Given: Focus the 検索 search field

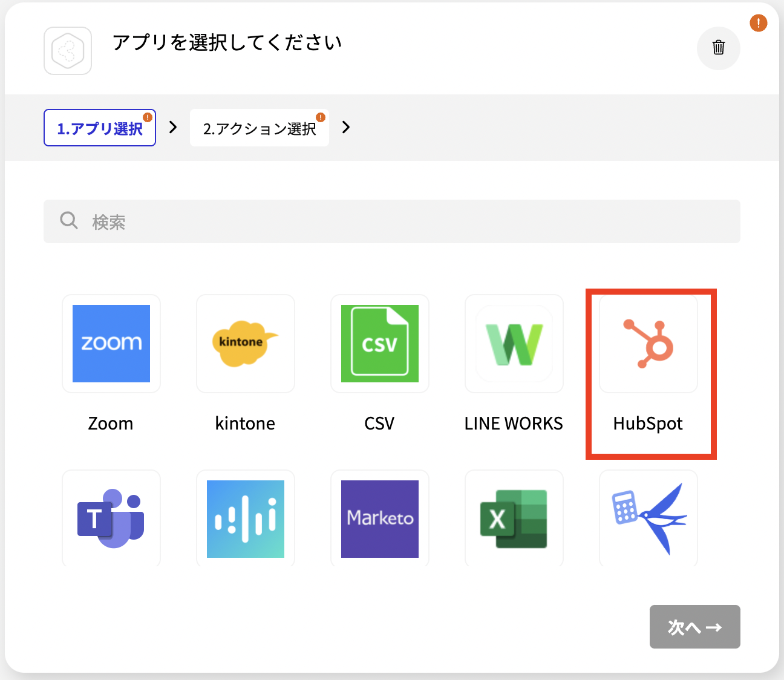Looking at the screenshot, I should click(392, 221).
